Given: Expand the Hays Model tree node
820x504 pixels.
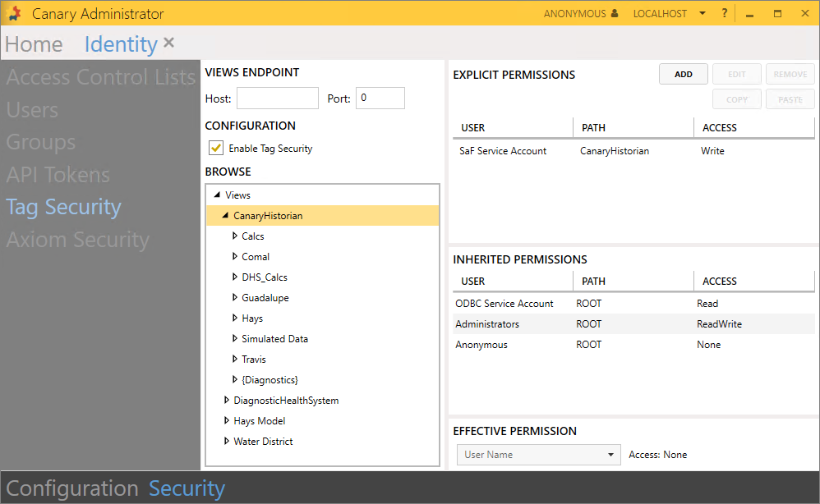Looking at the screenshot, I should (x=227, y=420).
